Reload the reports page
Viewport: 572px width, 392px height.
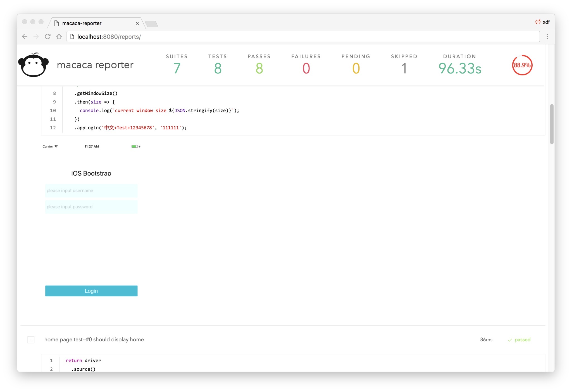[47, 37]
